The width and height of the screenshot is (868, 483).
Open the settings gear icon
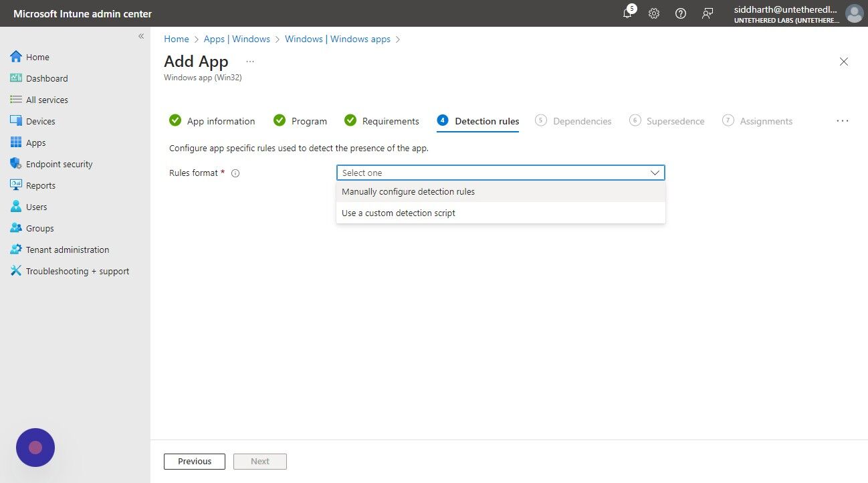pos(654,13)
